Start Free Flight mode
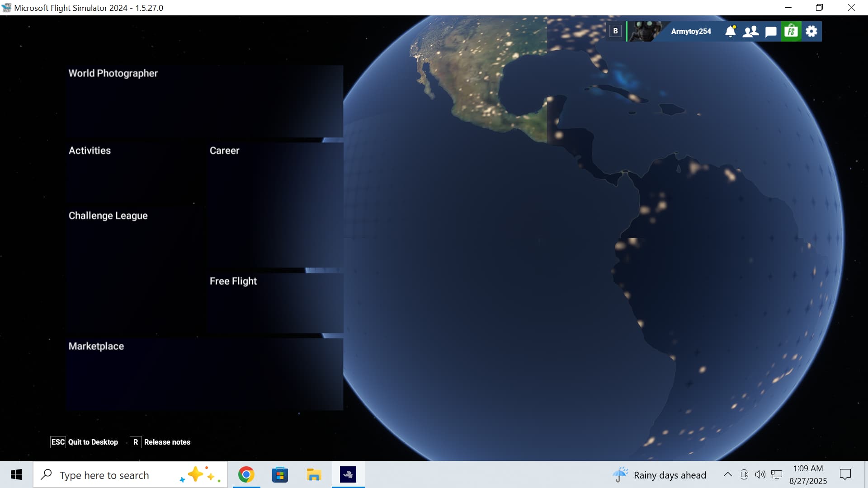Viewport: 868px width, 488px height. coord(275,303)
